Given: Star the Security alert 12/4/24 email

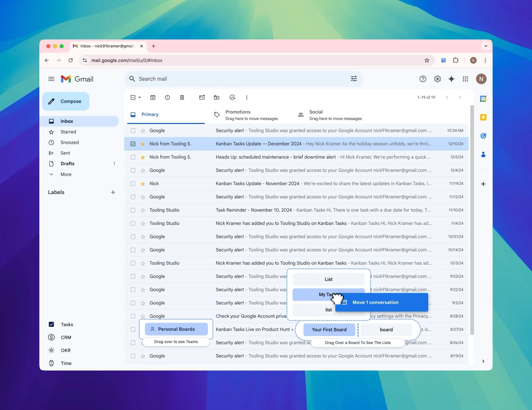Looking at the screenshot, I should coord(143,170).
